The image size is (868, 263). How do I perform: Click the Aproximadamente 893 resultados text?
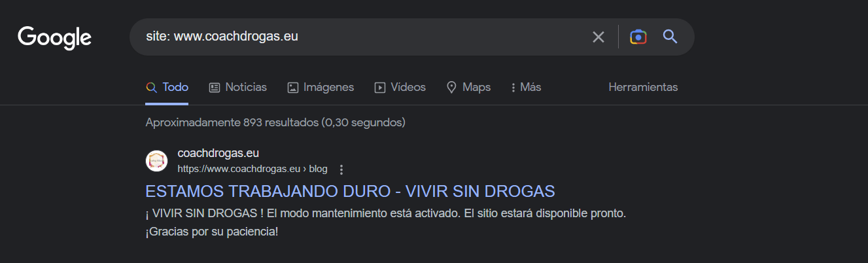point(275,122)
